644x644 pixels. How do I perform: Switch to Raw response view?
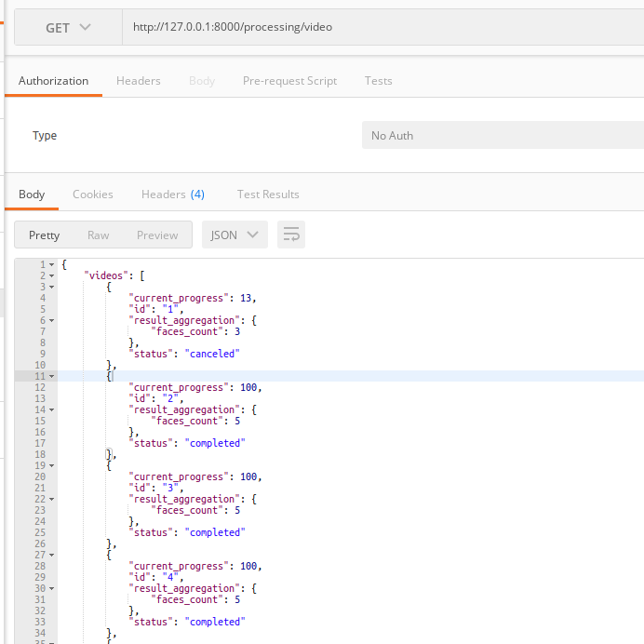coord(98,235)
